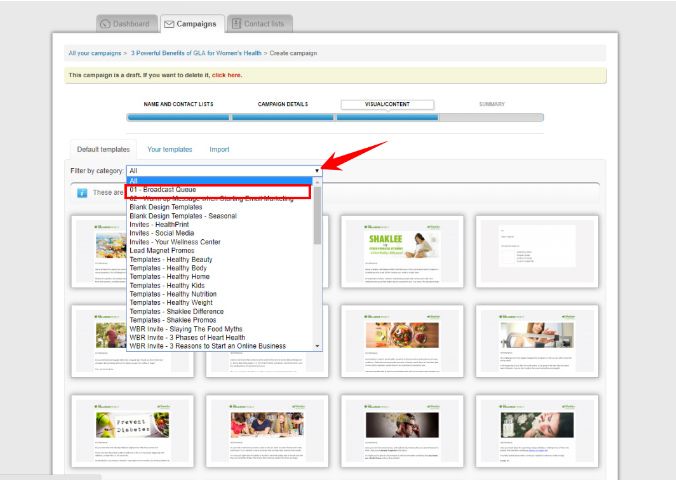
Task: Click the dropdown list scrollbar thumb
Action: pos(317,215)
